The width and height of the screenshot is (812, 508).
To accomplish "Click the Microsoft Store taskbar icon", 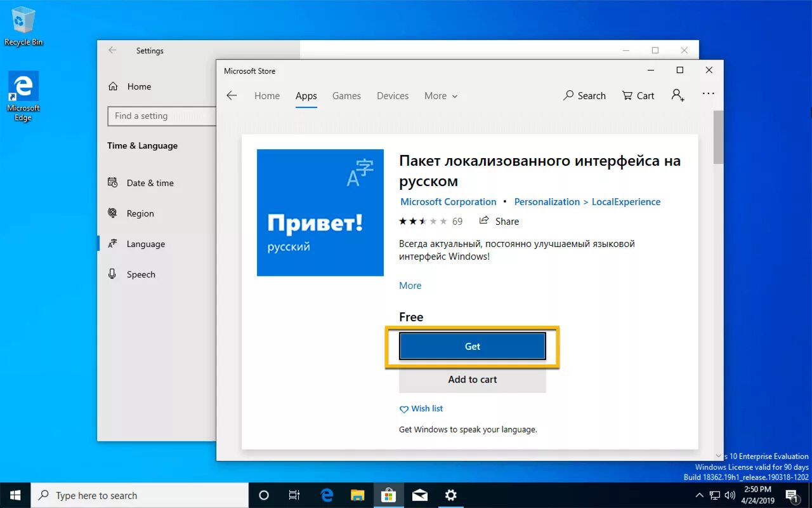I will [x=389, y=495].
